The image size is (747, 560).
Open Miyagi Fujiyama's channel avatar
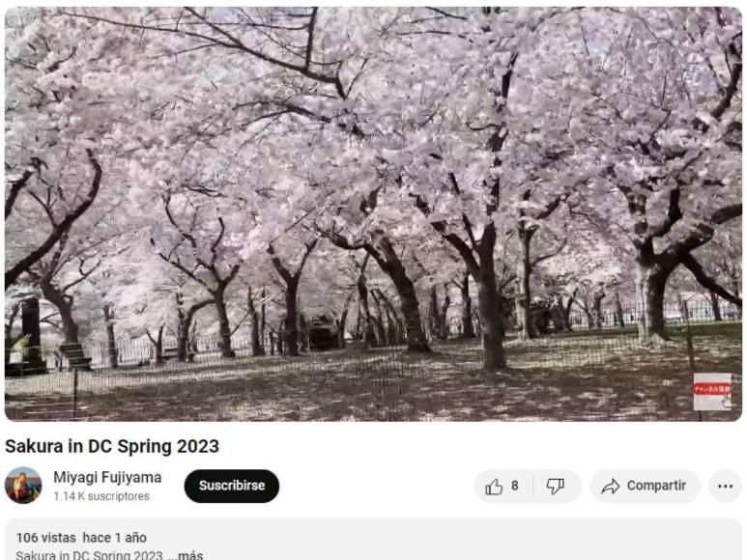click(23, 486)
